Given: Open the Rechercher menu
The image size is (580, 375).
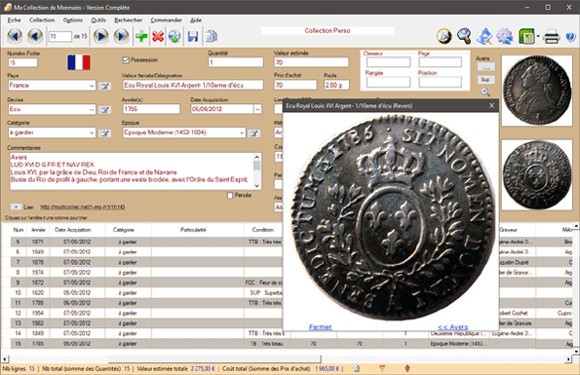Looking at the screenshot, I should pyautogui.click(x=128, y=20).
